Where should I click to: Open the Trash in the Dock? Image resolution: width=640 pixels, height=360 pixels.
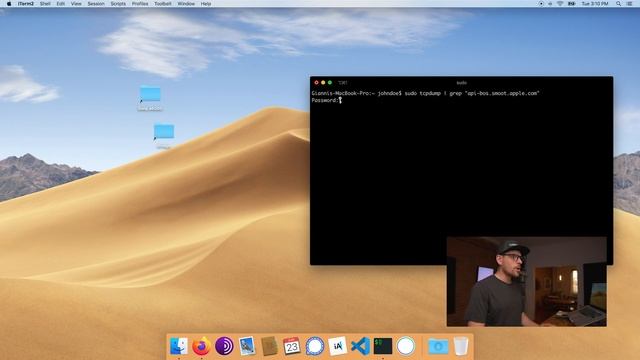461,346
